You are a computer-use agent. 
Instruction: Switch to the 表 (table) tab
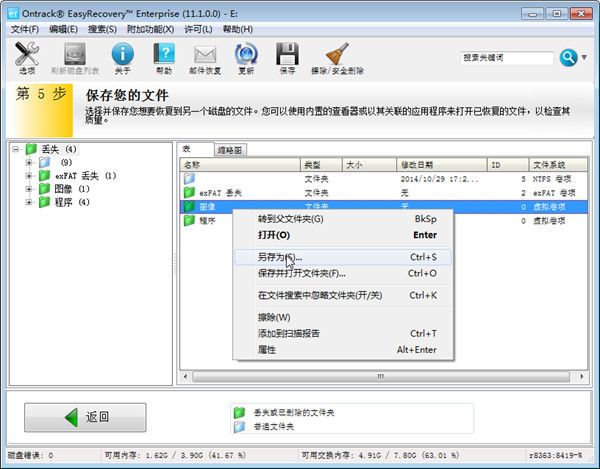point(195,149)
